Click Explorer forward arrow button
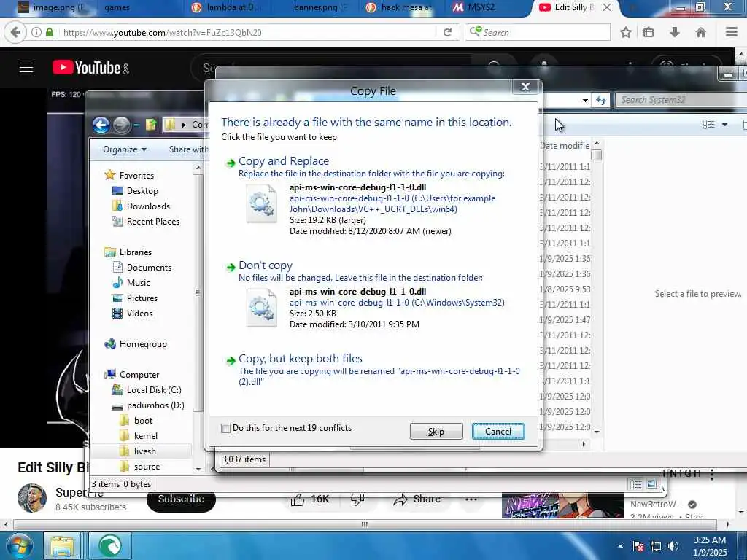747x560 pixels. [x=122, y=125]
